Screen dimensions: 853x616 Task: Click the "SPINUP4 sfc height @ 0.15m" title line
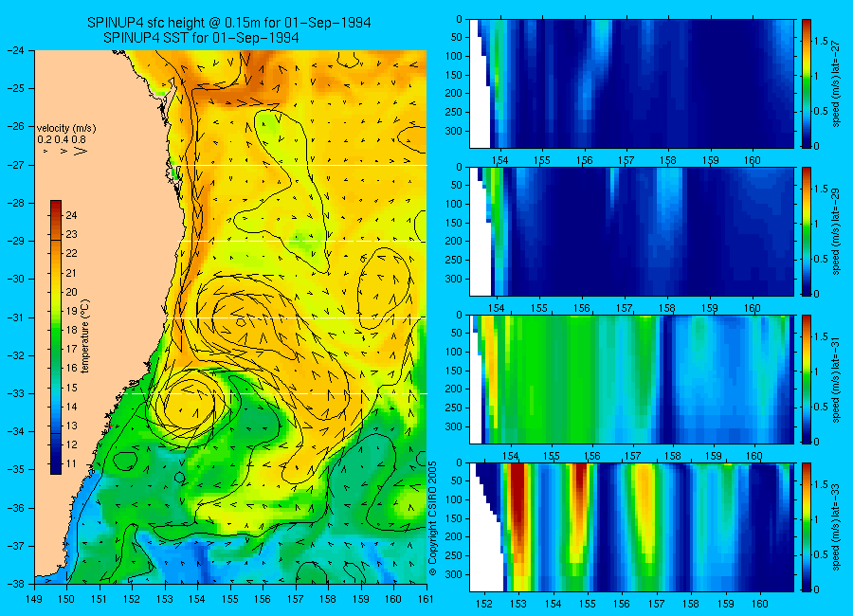229,23
